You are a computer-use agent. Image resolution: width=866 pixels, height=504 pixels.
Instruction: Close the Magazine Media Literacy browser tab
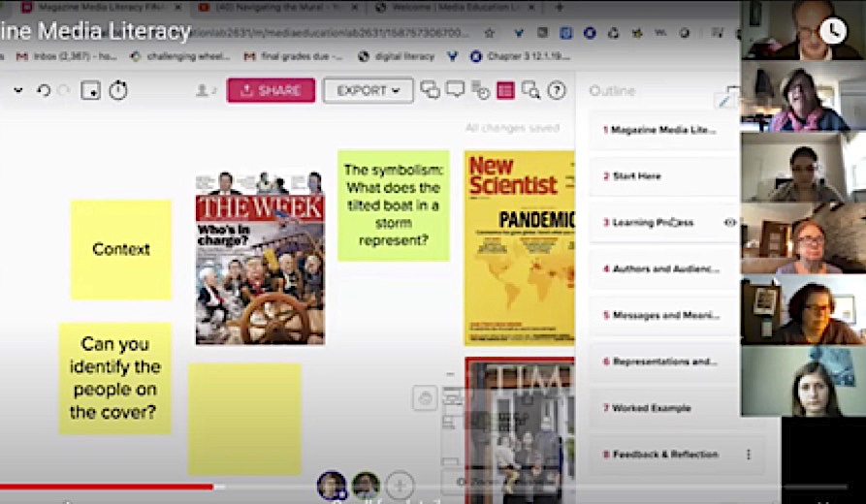point(177,8)
